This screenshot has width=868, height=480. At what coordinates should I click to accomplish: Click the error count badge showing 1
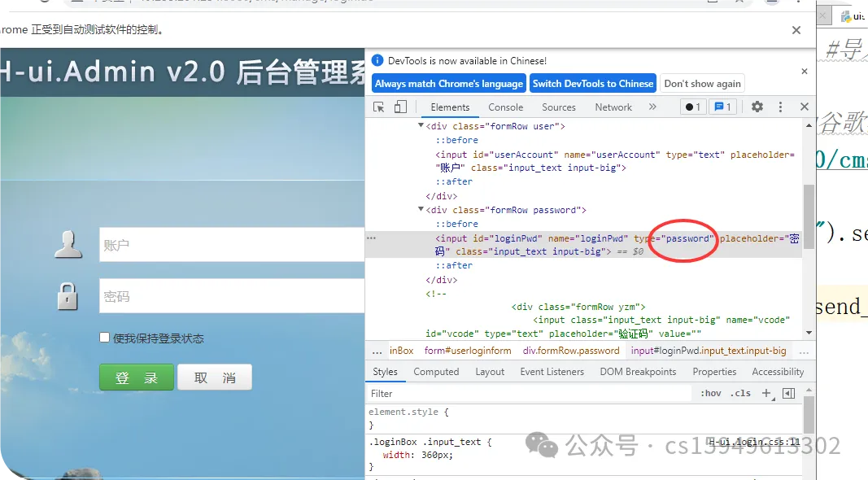(x=693, y=107)
